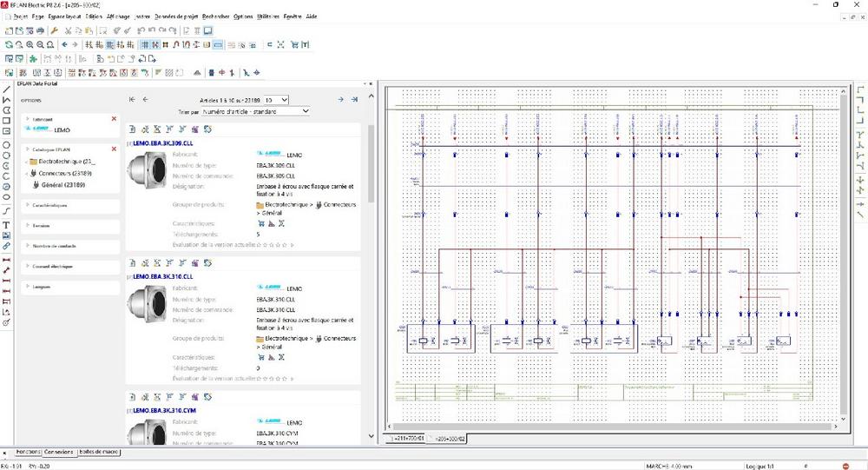
Task: Open the Données de projet menu
Action: point(176,17)
